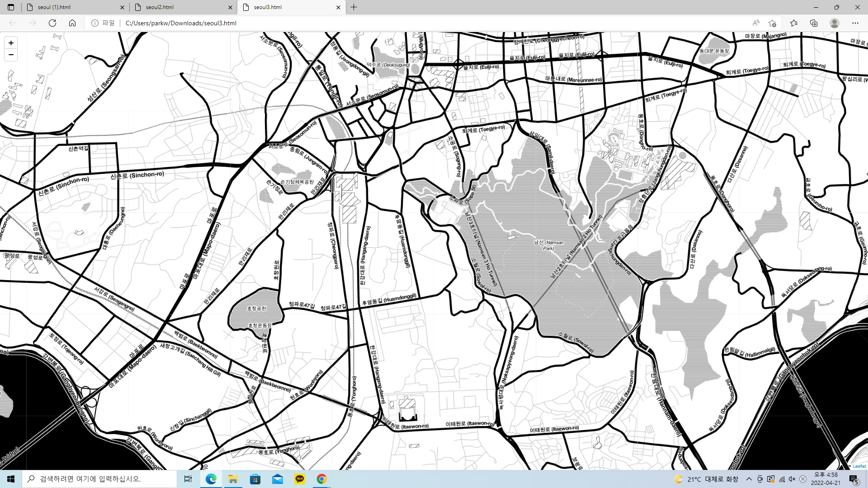Switch to the seoul2.html tab

tap(181, 7)
